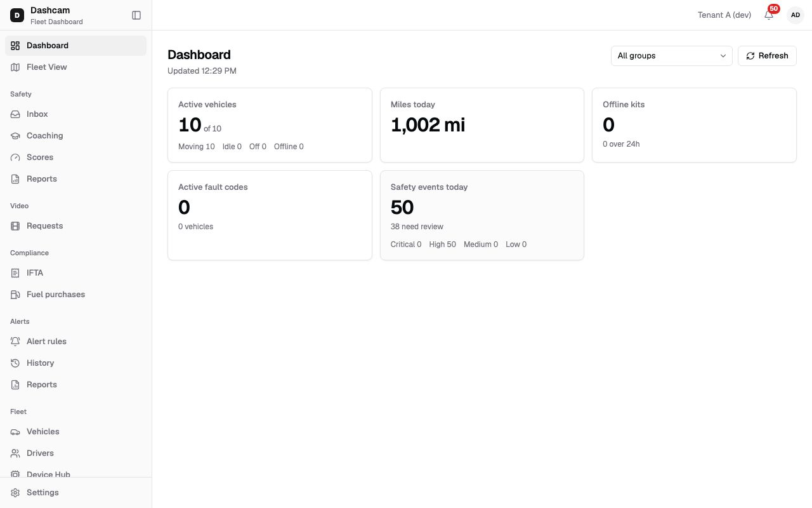Select Tenant A (dev) tenant label
This screenshot has width=812, height=508.
[724, 15]
